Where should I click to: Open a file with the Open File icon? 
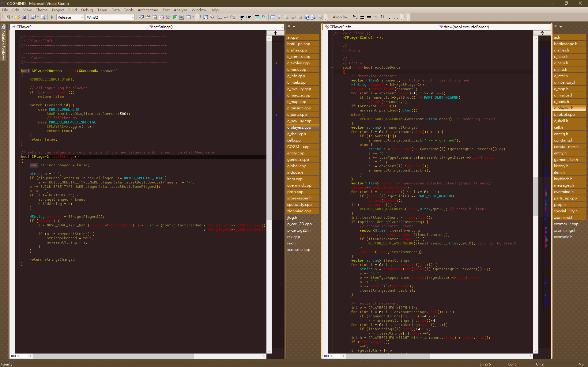18,17
